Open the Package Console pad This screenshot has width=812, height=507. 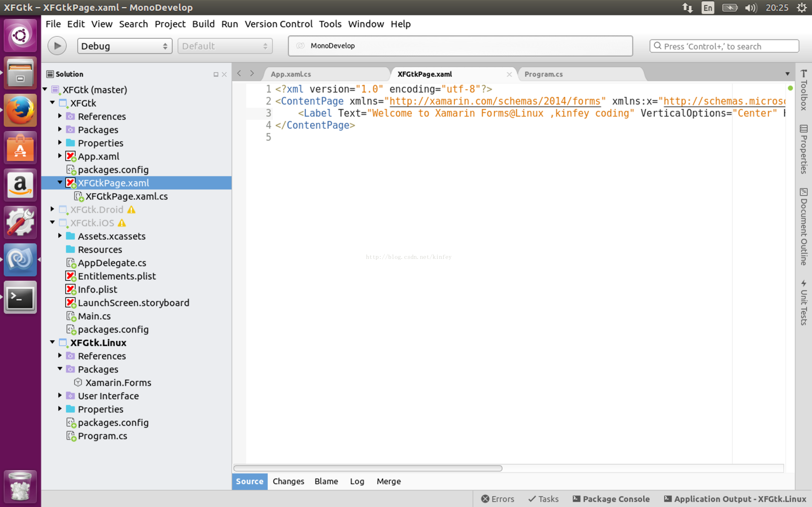coord(611,499)
